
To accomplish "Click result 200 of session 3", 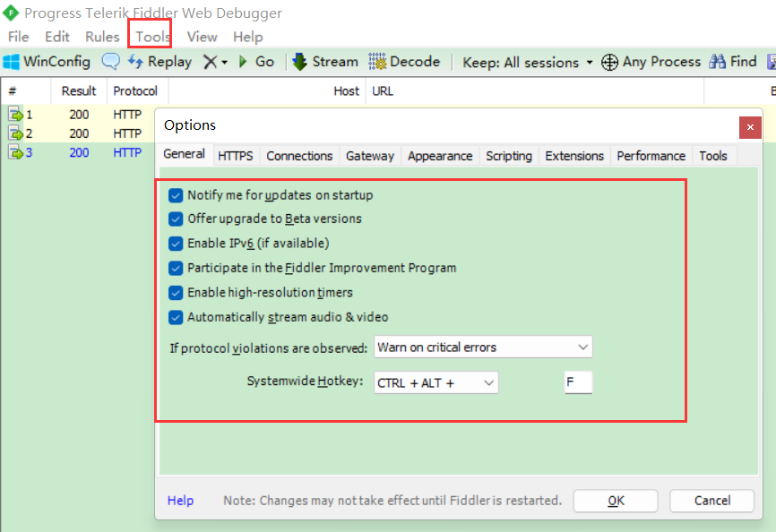I will (x=79, y=152).
